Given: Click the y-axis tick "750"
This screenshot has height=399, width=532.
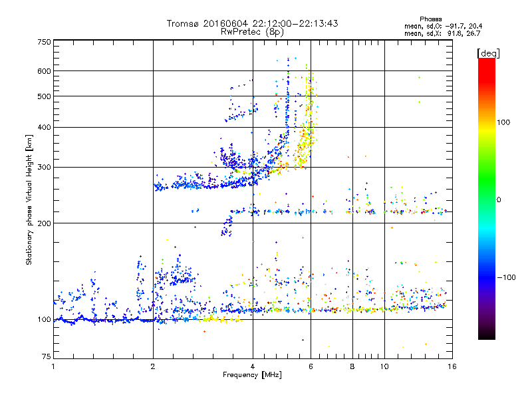Looking at the screenshot, I should (x=44, y=42).
